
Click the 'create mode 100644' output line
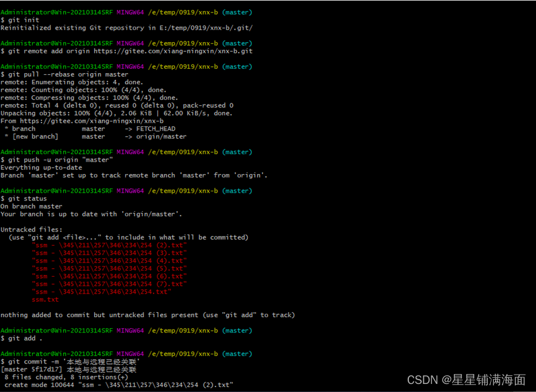(x=119, y=385)
